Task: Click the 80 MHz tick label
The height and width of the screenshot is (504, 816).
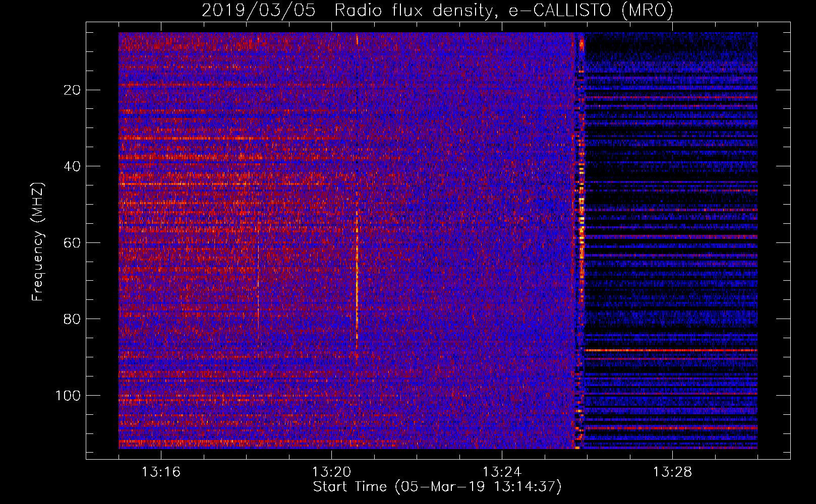Action: pyautogui.click(x=72, y=319)
